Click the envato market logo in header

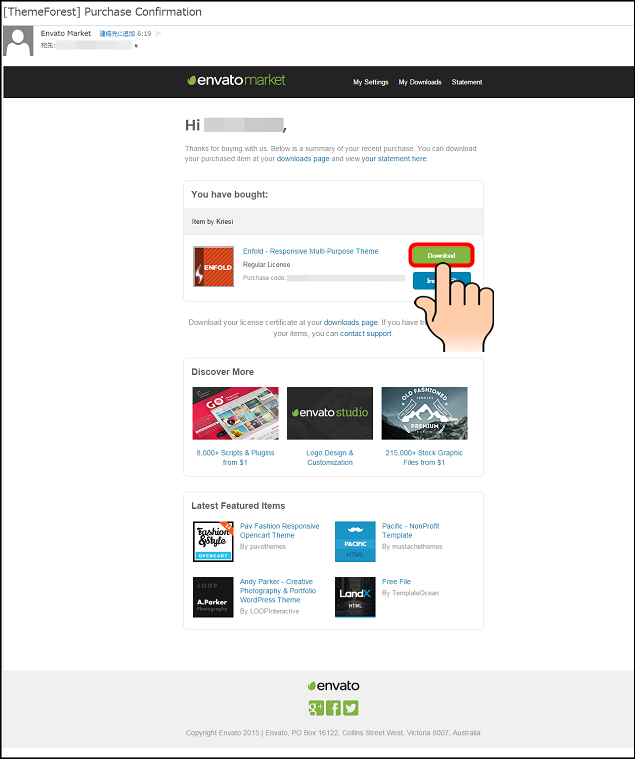click(x=236, y=80)
